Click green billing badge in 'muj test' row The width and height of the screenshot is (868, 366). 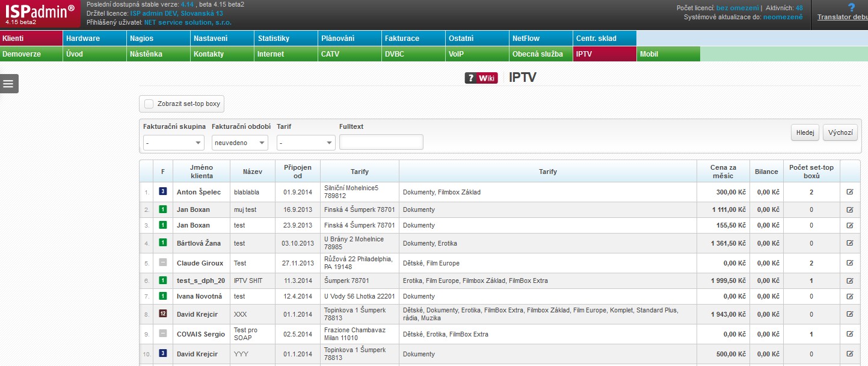click(x=162, y=209)
